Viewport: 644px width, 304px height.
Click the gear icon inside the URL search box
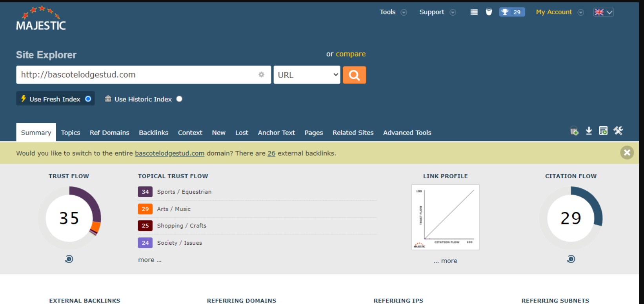pos(261,75)
